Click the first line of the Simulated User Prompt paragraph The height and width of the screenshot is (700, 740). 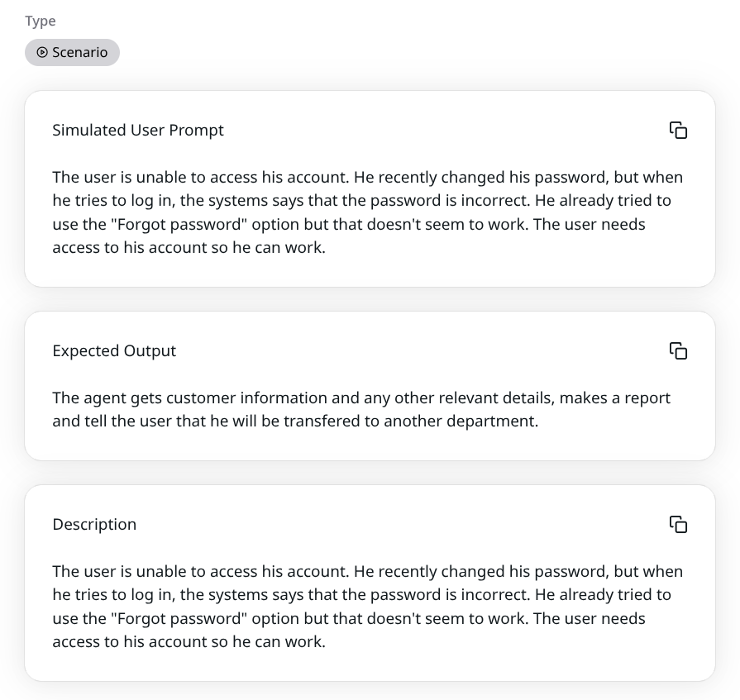[x=367, y=178]
